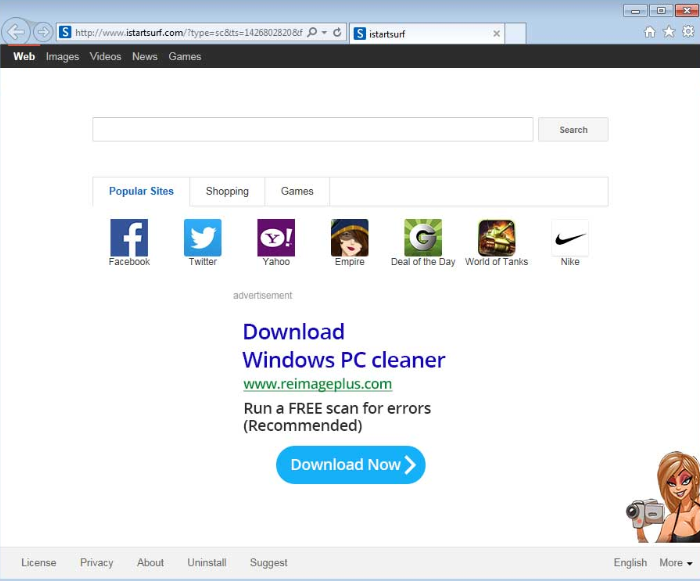Screen dimensions: 700x581
Task: Open the Facebook shortcut icon
Action: (x=129, y=238)
